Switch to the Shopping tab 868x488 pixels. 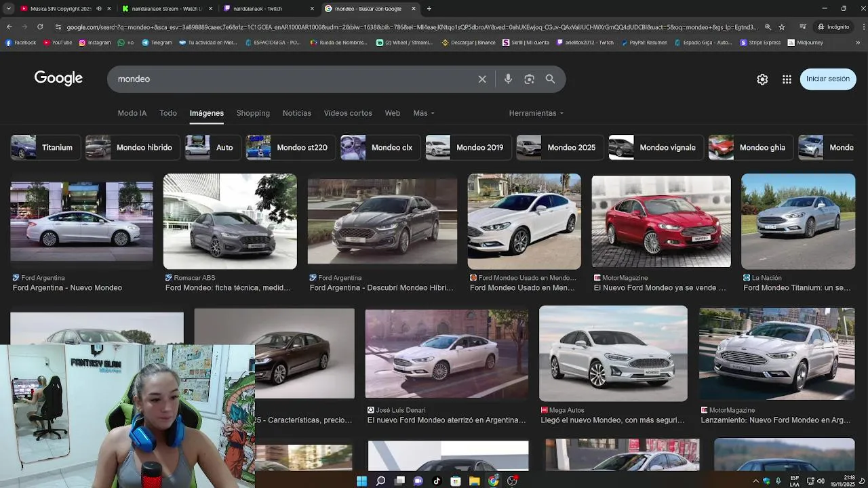253,113
